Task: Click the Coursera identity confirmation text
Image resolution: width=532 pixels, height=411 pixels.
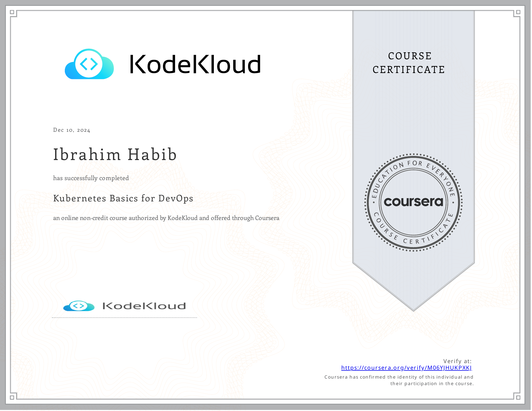Action: pos(399,381)
